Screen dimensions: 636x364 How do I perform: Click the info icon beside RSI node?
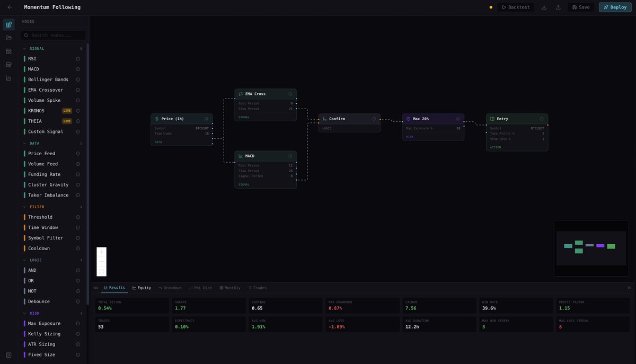click(78, 59)
